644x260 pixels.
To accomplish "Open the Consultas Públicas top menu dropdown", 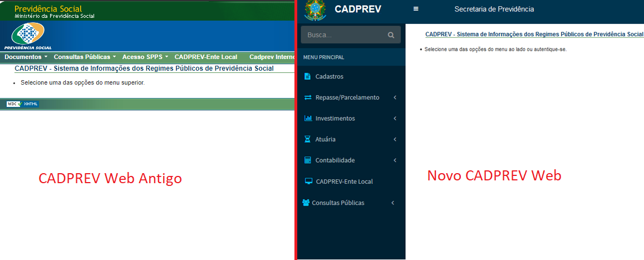I will point(85,57).
